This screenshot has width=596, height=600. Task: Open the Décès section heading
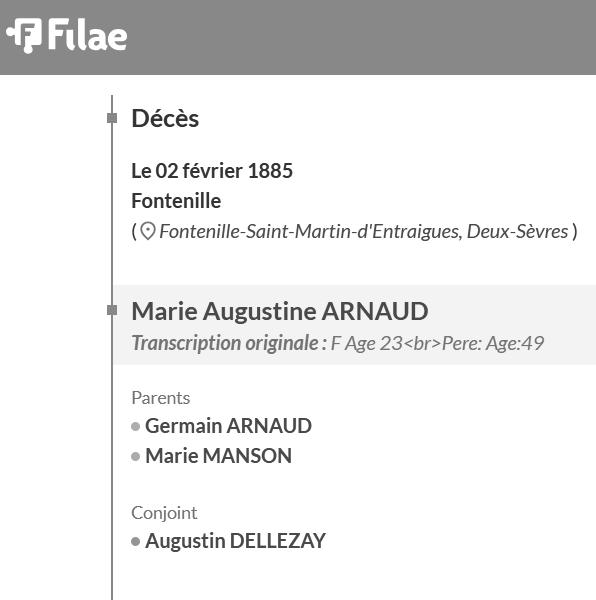(165, 118)
